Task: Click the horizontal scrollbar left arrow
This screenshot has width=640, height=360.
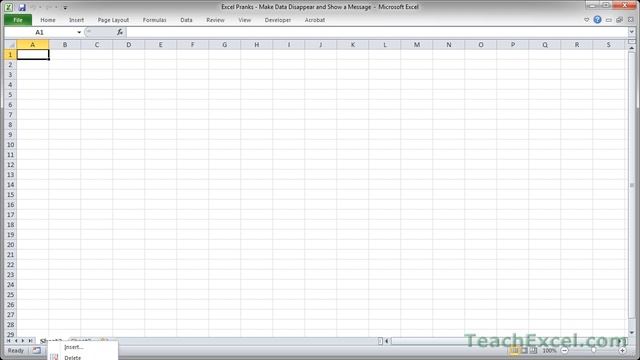Action: [387, 341]
